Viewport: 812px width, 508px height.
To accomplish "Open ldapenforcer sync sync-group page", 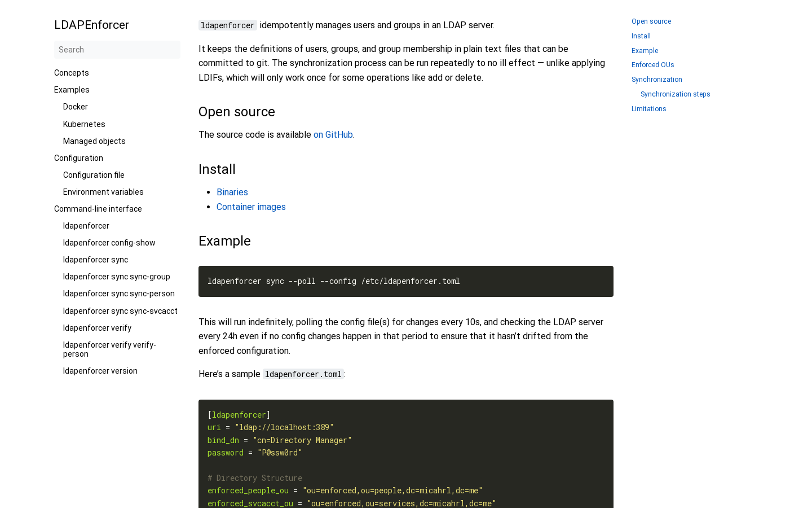I will [x=117, y=277].
